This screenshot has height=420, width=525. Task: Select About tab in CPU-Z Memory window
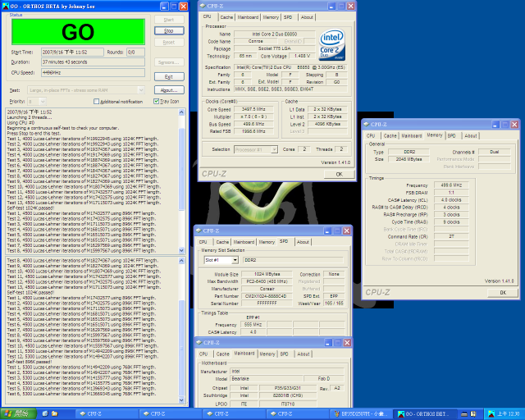pos(470,135)
